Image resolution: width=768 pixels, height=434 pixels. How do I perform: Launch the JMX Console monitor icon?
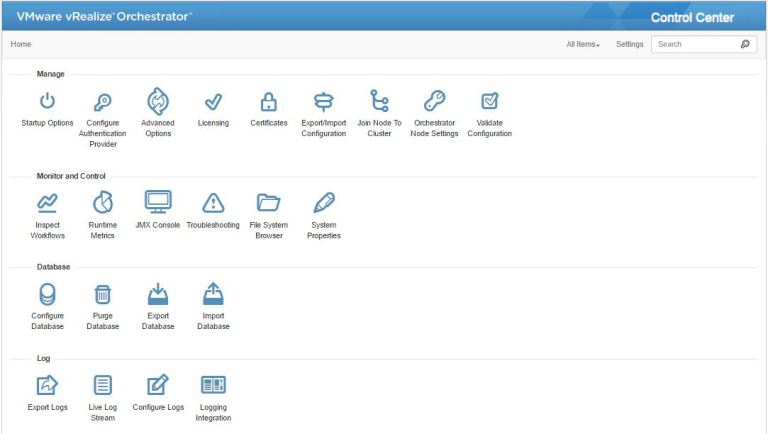tap(158, 202)
